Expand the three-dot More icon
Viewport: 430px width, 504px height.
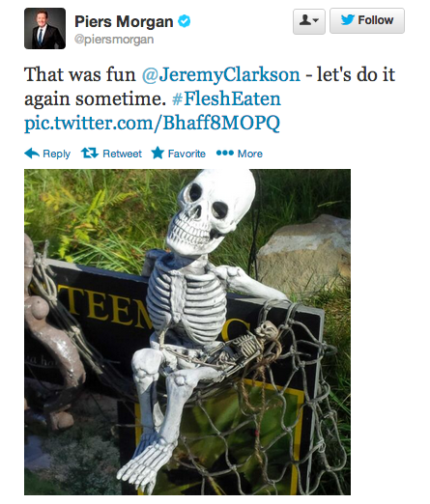click(225, 153)
